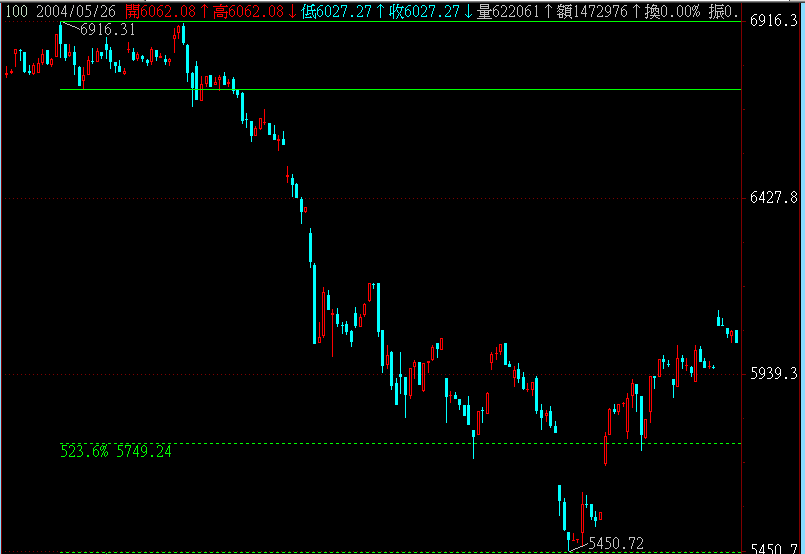This screenshot has width=805, height=554.
Task: Click the high price 6062.08 value
Action: (256, 11)
